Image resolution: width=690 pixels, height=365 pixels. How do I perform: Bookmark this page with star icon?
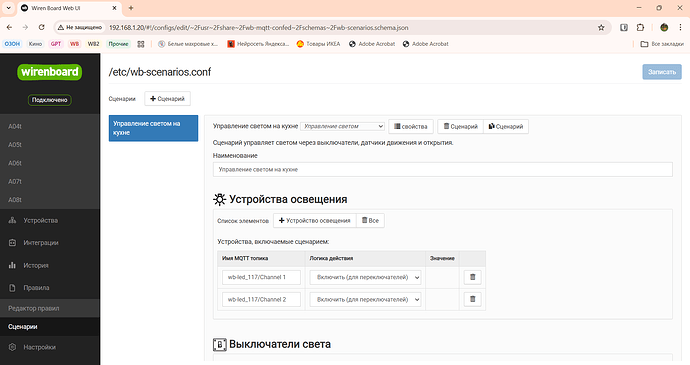coord(601,27)
